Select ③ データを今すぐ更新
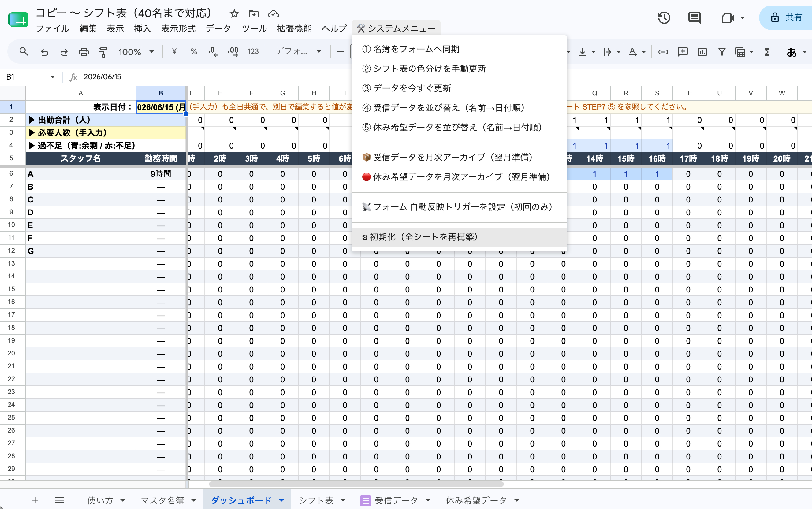Image resolution: width=812 pixels, height=509 pixels. tap(459, 88)
